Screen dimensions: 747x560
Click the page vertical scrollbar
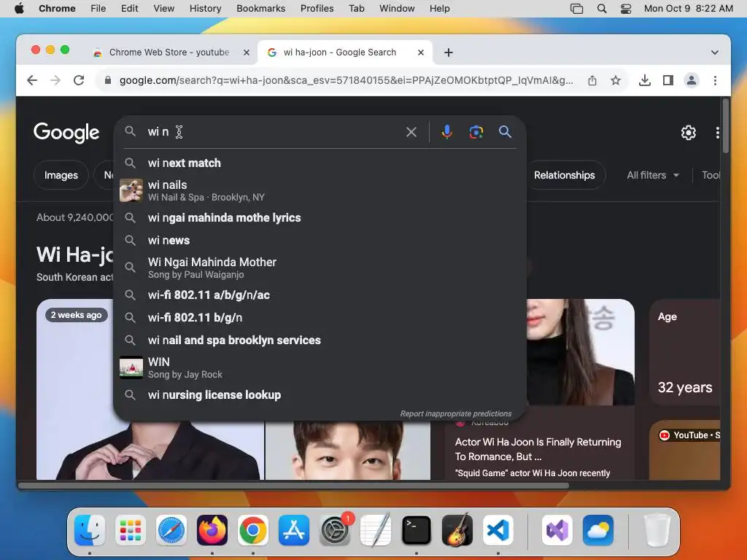pos(726,125)
